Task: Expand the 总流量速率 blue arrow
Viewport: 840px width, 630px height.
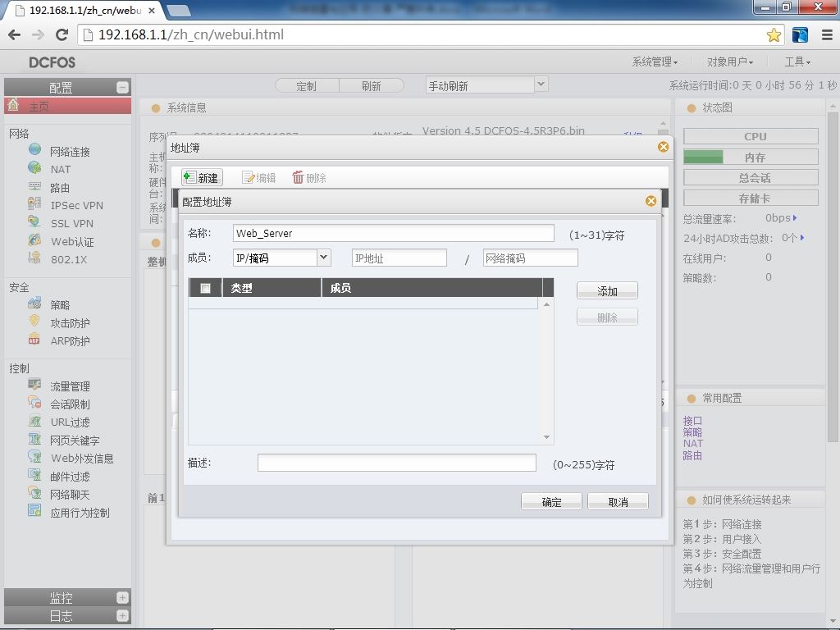Action: coord(795,218)
